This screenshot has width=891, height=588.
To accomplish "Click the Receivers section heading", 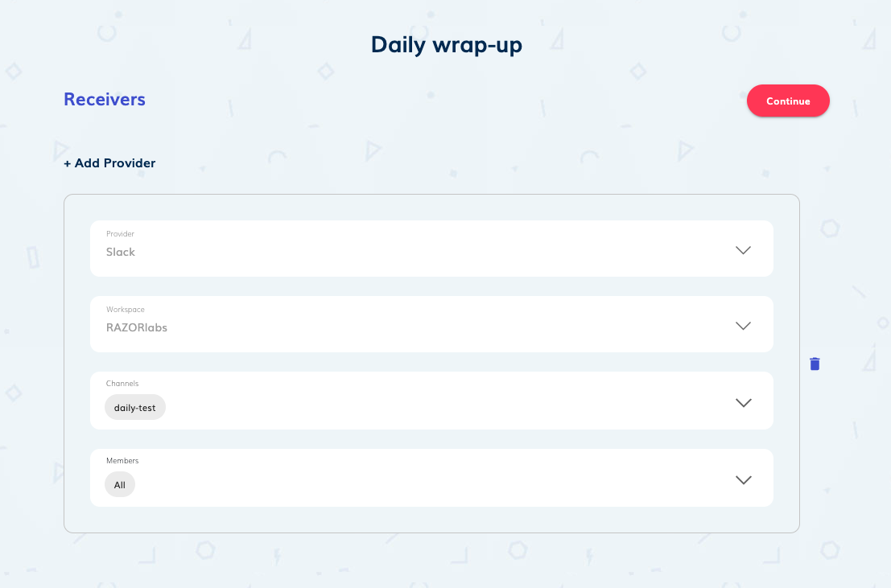I will click(105, 100).
